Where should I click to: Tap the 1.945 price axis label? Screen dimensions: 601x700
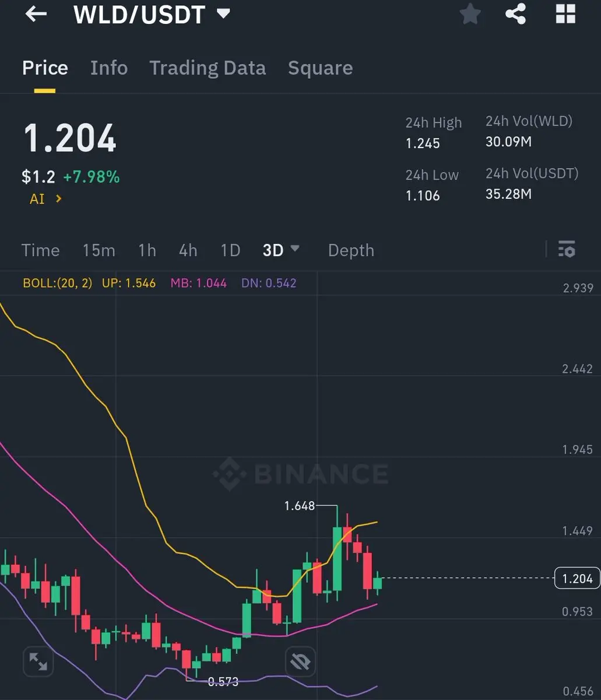pyautogui.click(x=578, y=450)
